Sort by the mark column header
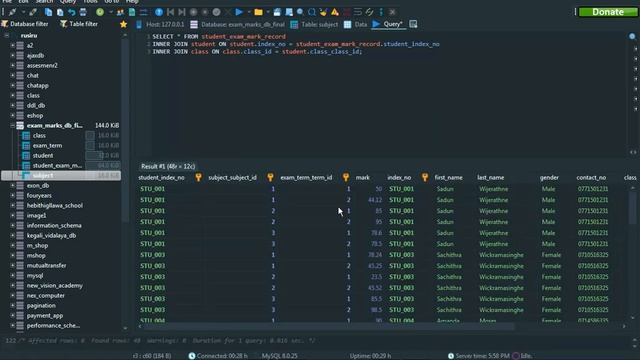 pyautogui.click(x=362, y=178)
